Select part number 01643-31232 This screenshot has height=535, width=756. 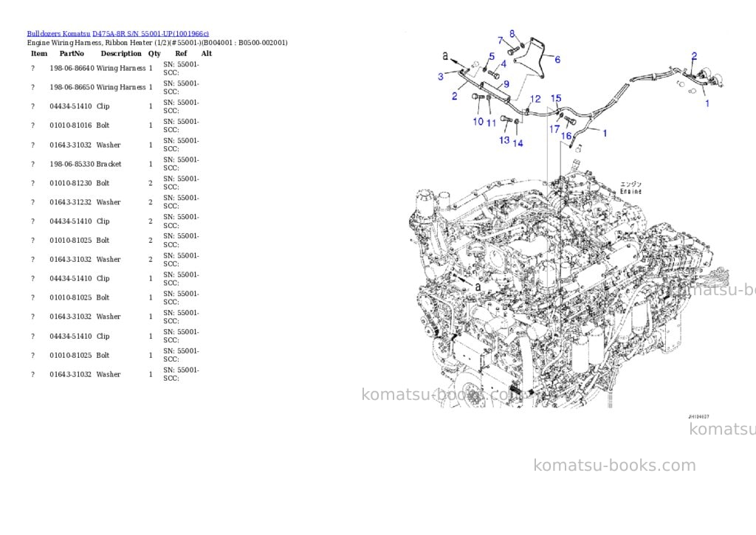(70, 202)
